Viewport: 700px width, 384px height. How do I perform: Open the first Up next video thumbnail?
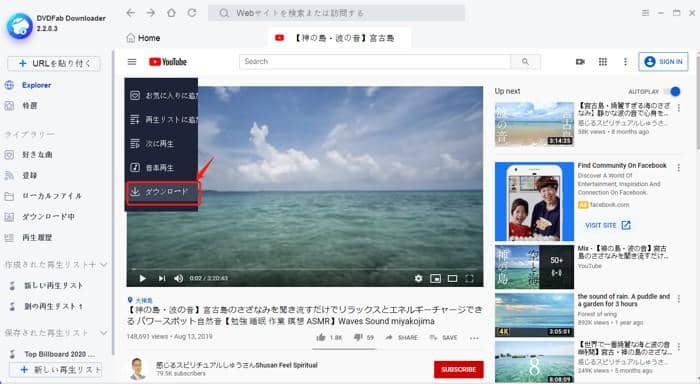pos(534,124)
